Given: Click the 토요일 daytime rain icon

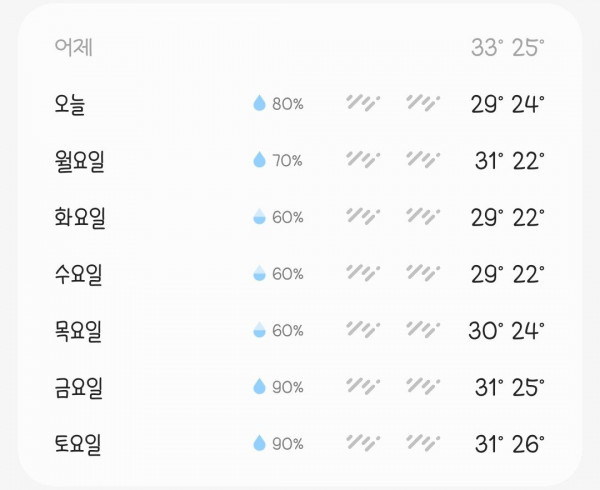Looking at the screenshot, I should 363,443.
